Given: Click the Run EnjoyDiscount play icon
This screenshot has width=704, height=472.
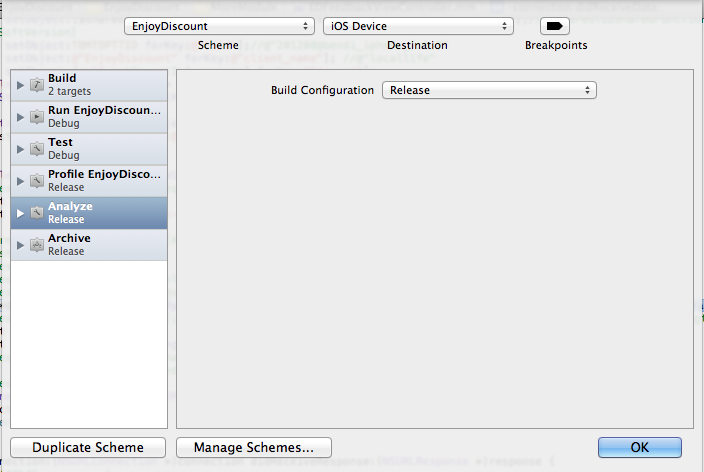Looking at the screenshot, I should 36,117.
